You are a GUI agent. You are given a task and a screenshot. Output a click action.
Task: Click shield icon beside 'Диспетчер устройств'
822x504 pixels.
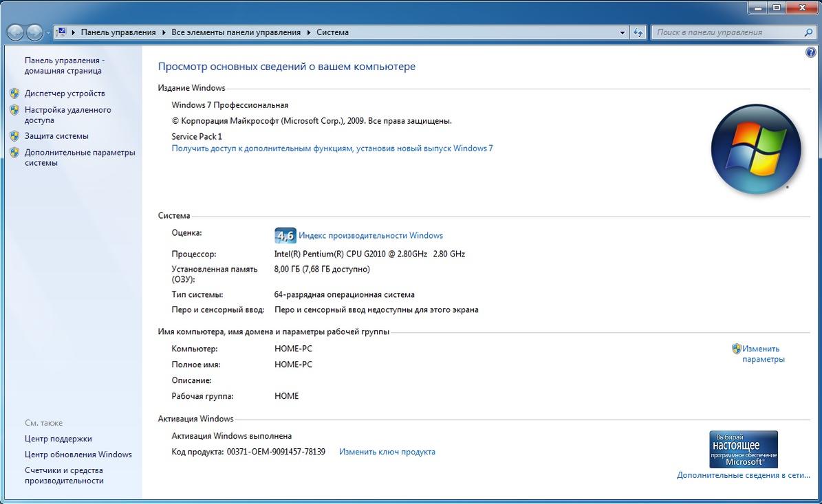tap(14, 94)
